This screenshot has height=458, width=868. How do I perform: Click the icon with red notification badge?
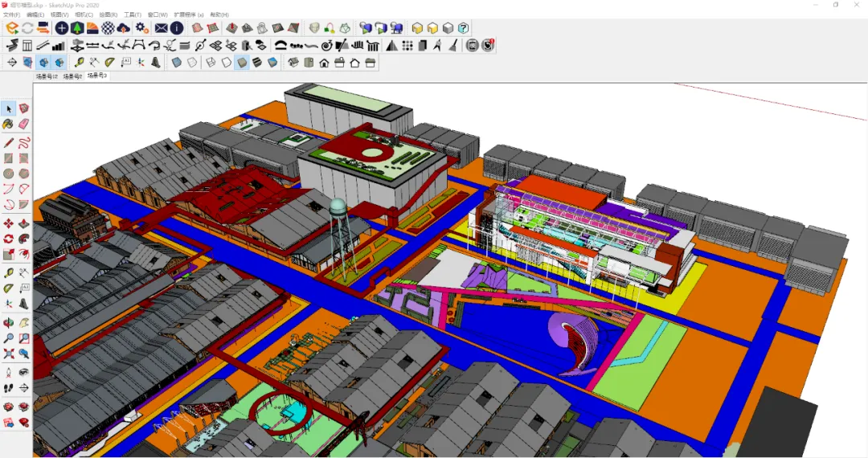coord(488,46)
